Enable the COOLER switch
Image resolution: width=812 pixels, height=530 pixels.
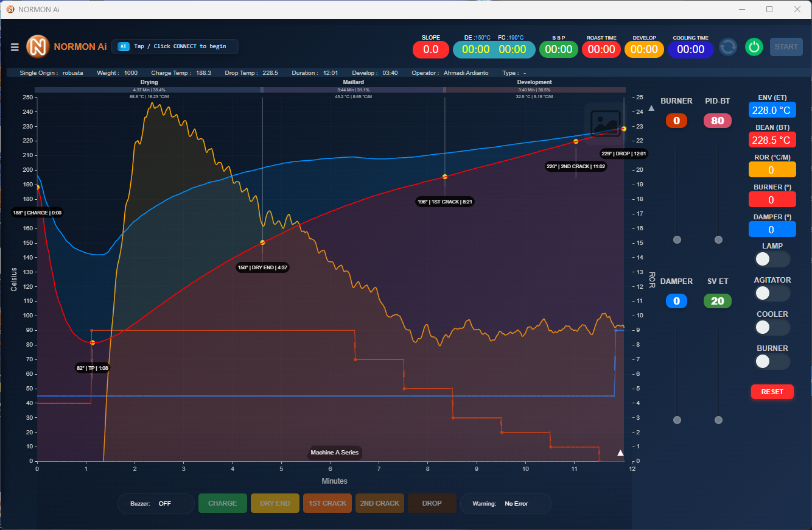point(771,327)
